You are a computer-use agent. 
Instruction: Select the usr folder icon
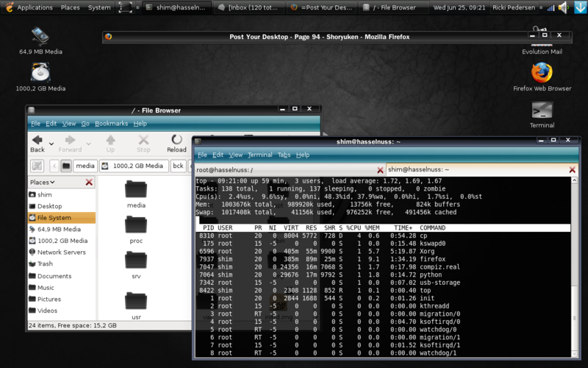pos(136,301)
